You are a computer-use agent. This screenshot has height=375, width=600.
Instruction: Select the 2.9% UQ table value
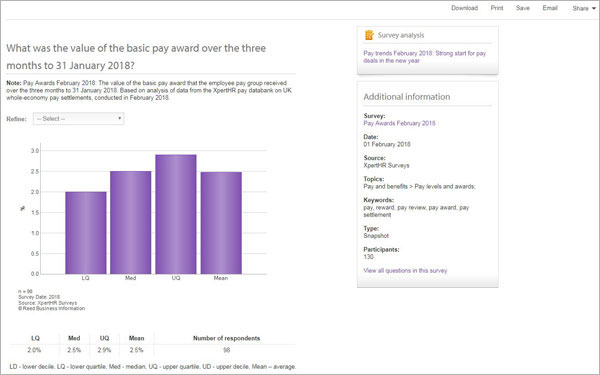104,350
